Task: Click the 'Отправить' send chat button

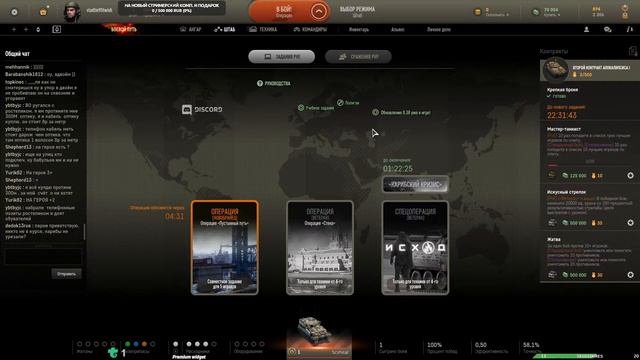Action: 67,274
